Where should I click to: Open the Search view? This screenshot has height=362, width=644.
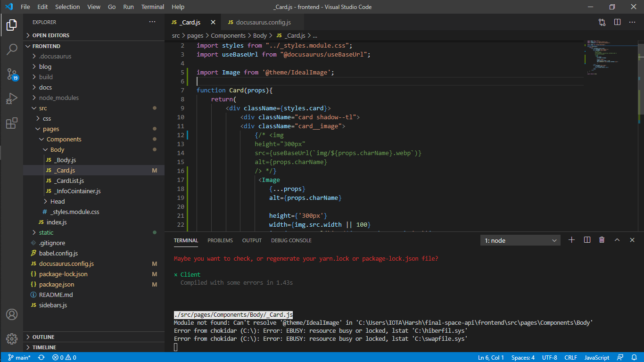tap(12, 49)
